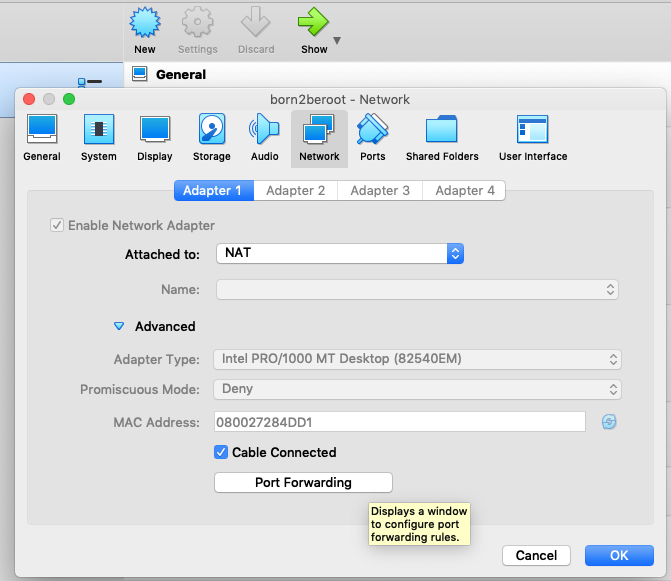Viewport: 671px width, 581px height.
Task: Click the General monitor icon in main window
Action: (140, 74)
